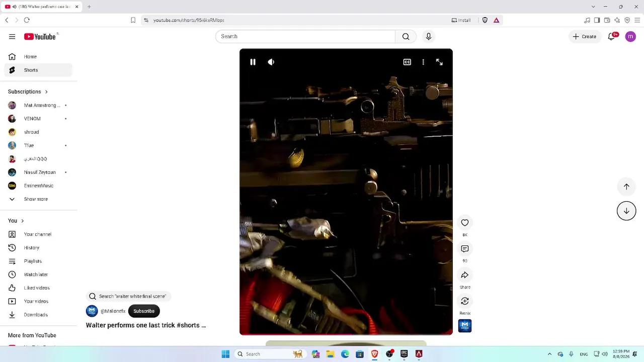View site information next to the URL
Image resolution: width=644 pixels, height=362 pixels.
click(x=146, y=20)
